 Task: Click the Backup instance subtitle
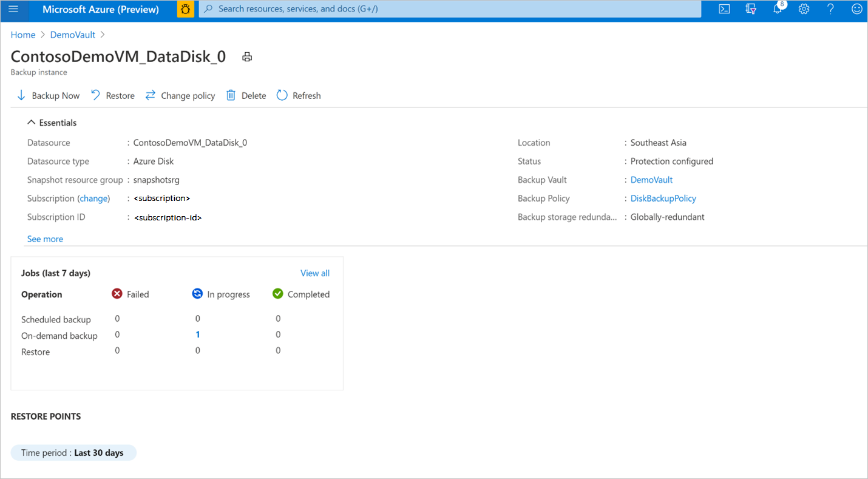[39, 72]
